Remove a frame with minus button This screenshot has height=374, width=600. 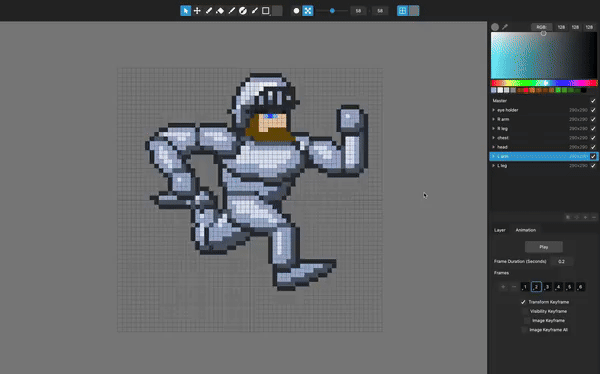[x=514, y=287]
